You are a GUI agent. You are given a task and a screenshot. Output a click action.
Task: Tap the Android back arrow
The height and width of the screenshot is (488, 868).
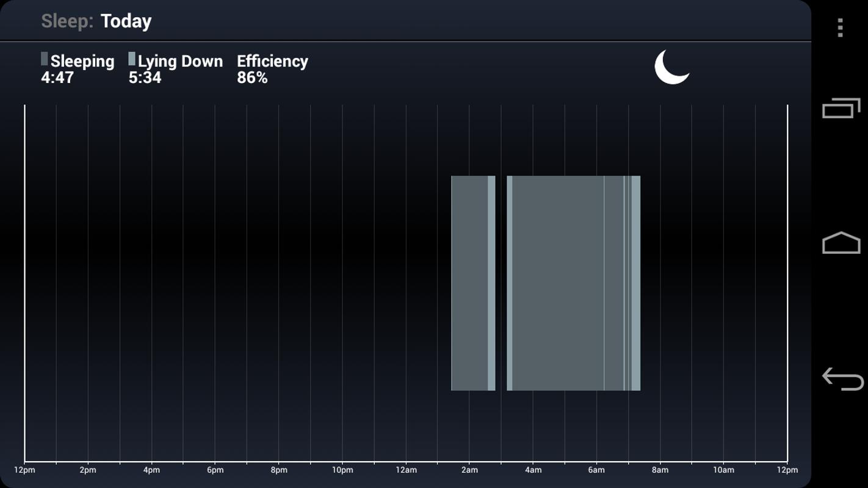pos(842,378)
